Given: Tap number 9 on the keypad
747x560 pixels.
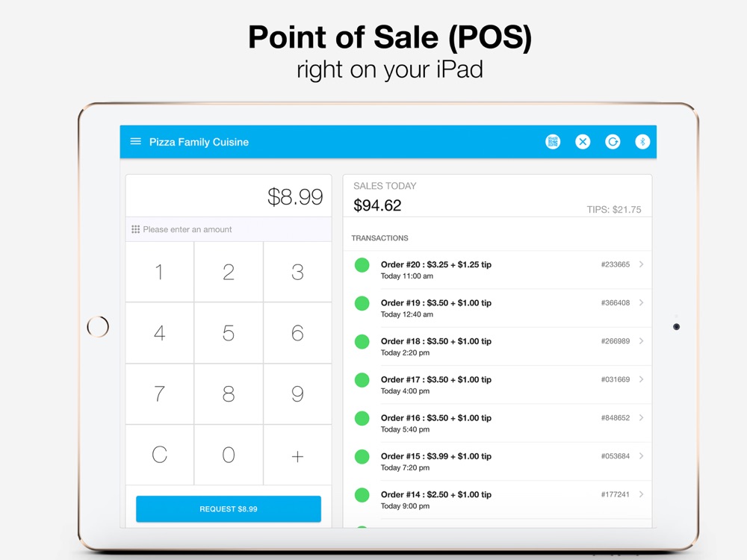Looking at the screenshot, I should coord(298,393).
